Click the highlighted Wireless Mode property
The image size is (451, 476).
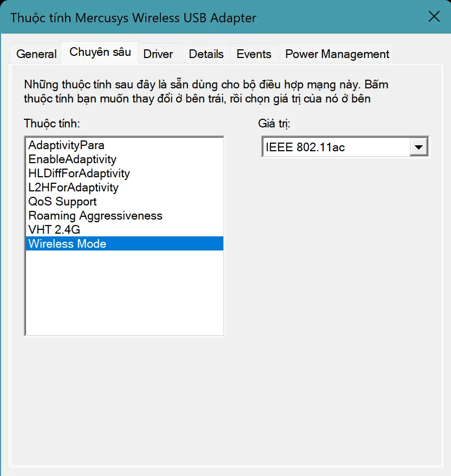(x=125, y=243)
